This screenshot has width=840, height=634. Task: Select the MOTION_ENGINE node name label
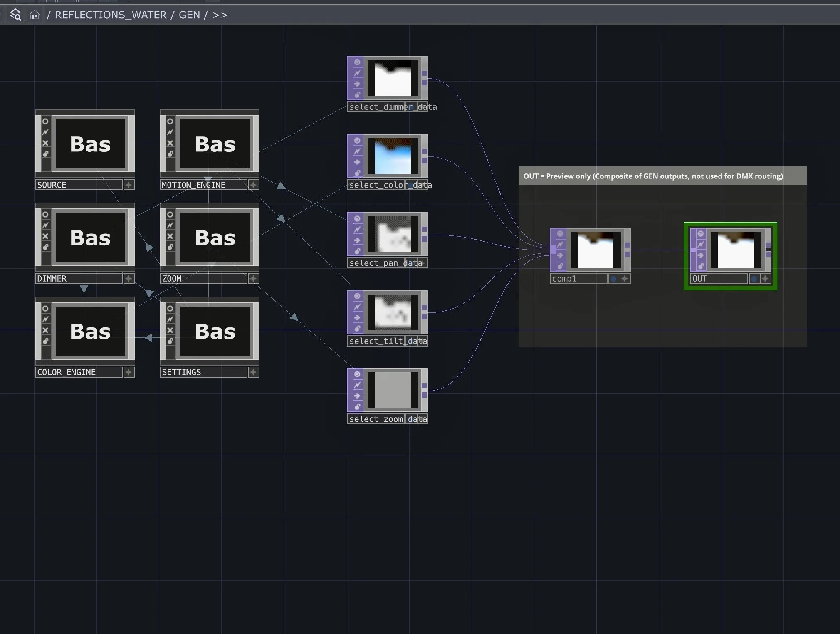pyautogui.click(x=193, y=184)
